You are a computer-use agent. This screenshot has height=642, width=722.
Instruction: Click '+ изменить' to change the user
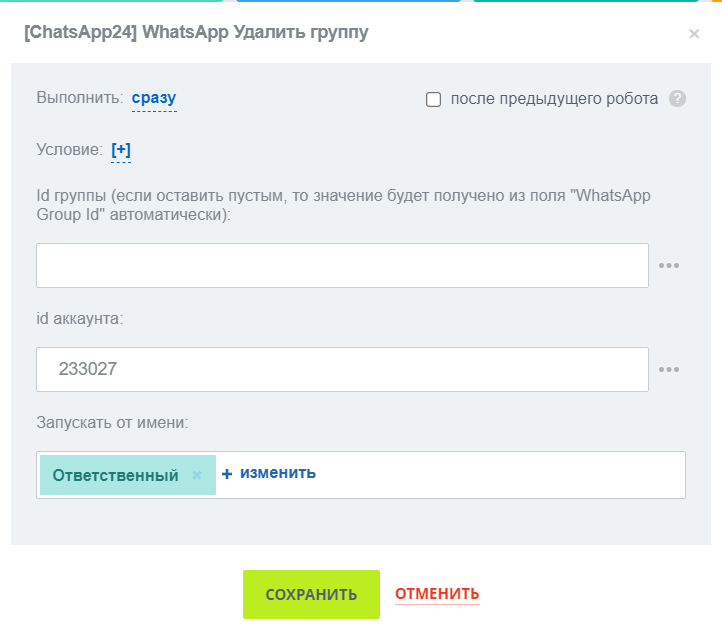pos(269,473)
